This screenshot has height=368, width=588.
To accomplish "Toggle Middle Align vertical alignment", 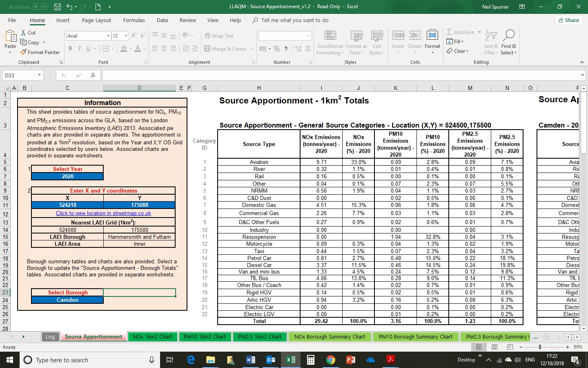I will coord(164,36).
